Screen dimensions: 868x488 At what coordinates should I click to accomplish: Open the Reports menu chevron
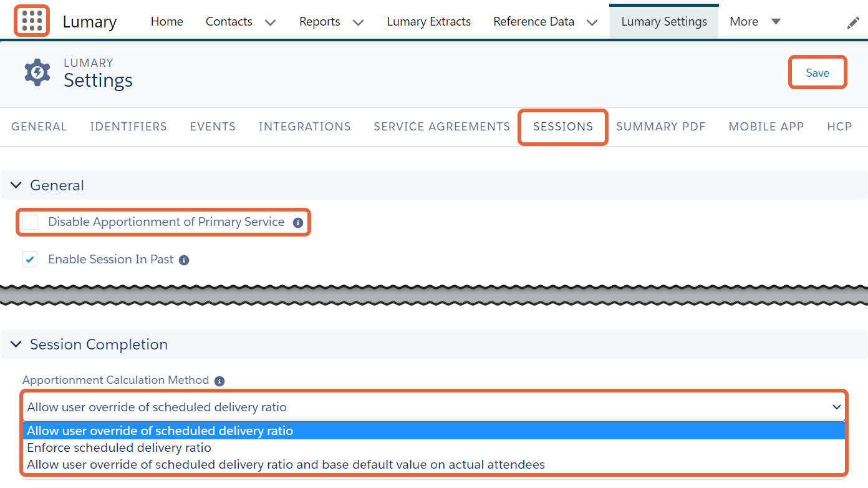tap(358, 22)
